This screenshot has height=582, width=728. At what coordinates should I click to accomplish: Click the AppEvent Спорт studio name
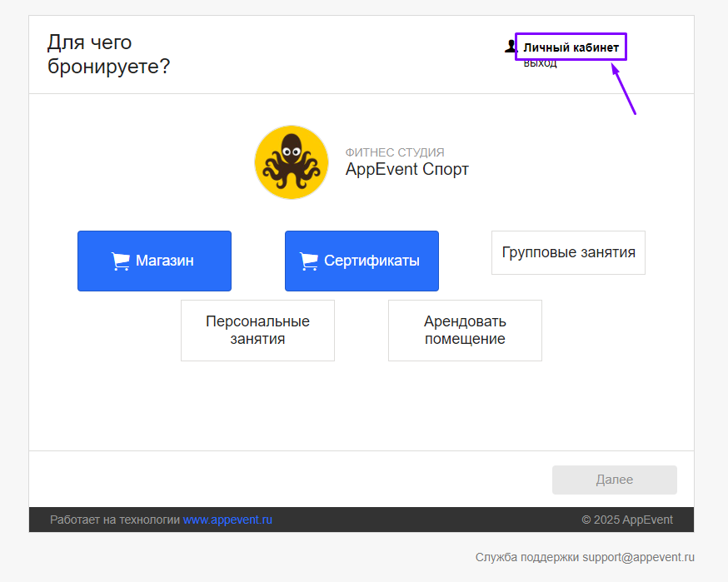tap(406, 170)
